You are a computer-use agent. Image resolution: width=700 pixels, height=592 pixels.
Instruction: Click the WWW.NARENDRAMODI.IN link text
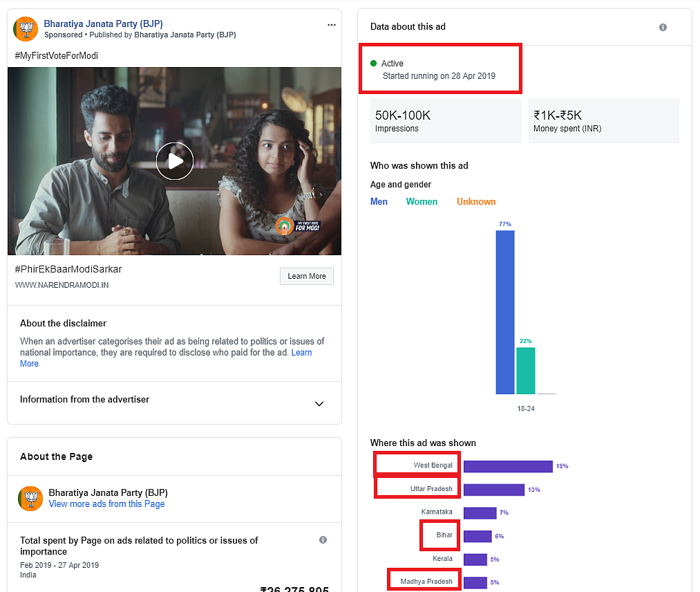point(62,285)
